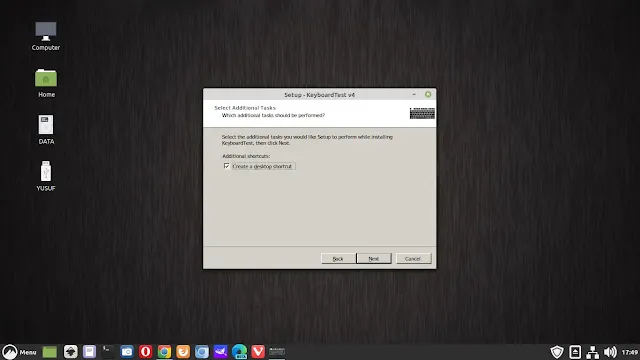Open the removable drives eject tray icon
640x360 pixels.
point(575,352)
